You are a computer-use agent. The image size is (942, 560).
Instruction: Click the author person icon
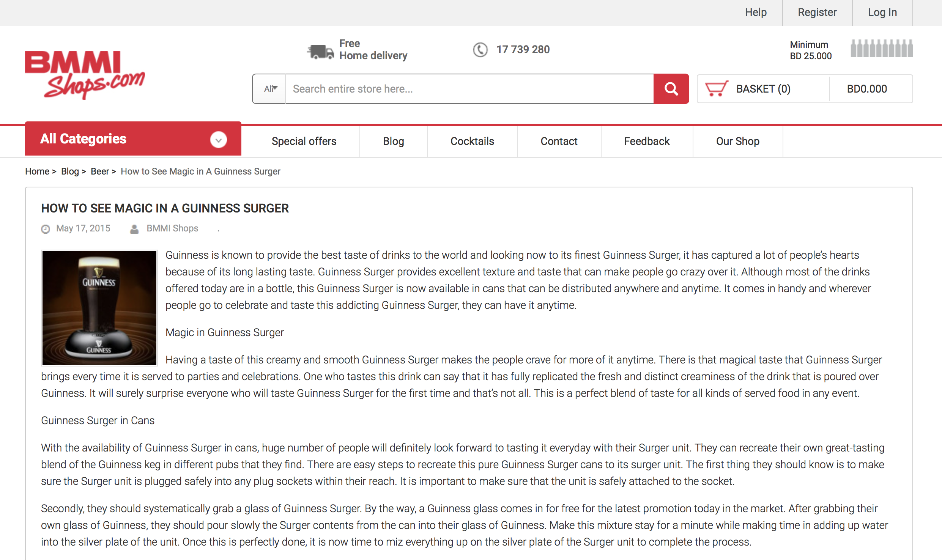click(134, 229)
